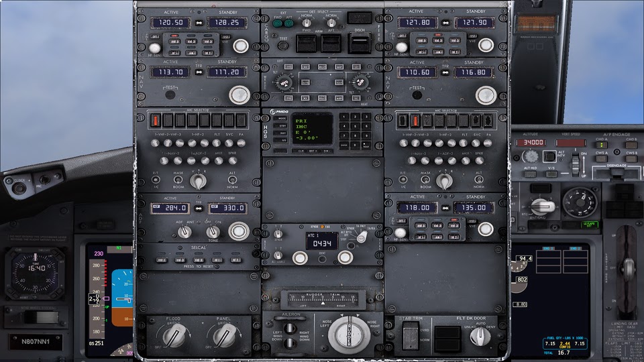The width and height of the screenshot is (644, 362).
Task: Click the ATC 1 code display 0434
Action: [322, 241]
